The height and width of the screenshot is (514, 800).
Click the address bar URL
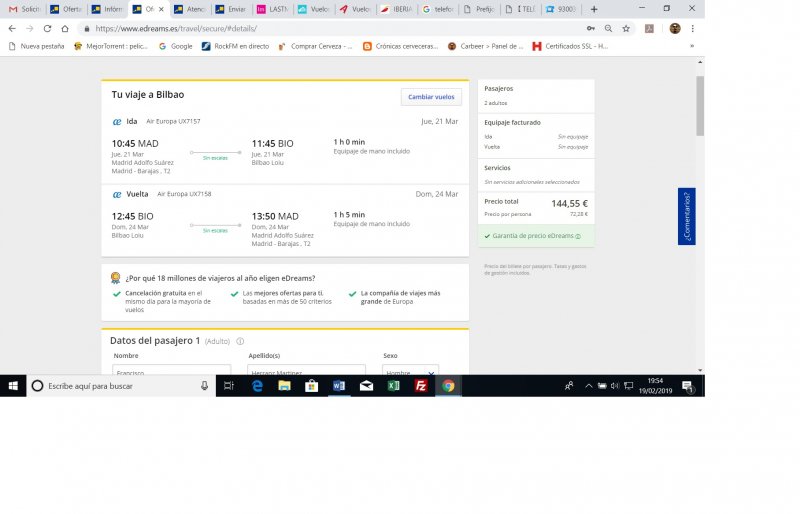[300, 29]
